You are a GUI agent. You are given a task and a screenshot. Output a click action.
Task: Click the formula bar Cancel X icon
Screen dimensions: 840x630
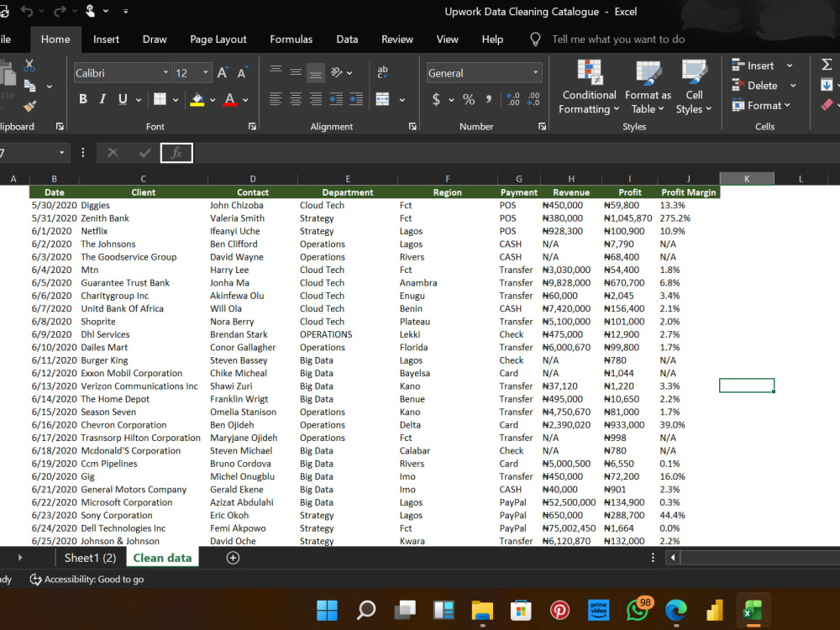(113, 153)
